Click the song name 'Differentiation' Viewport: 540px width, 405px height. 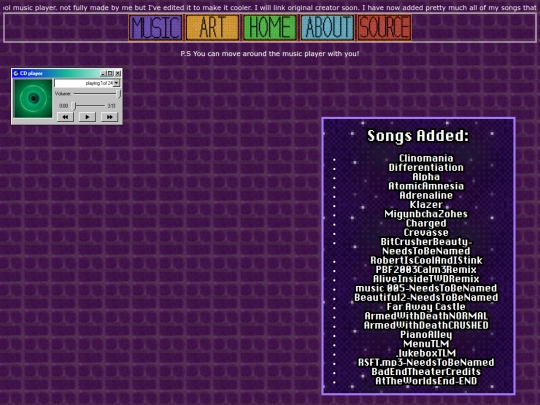point(426,167)
